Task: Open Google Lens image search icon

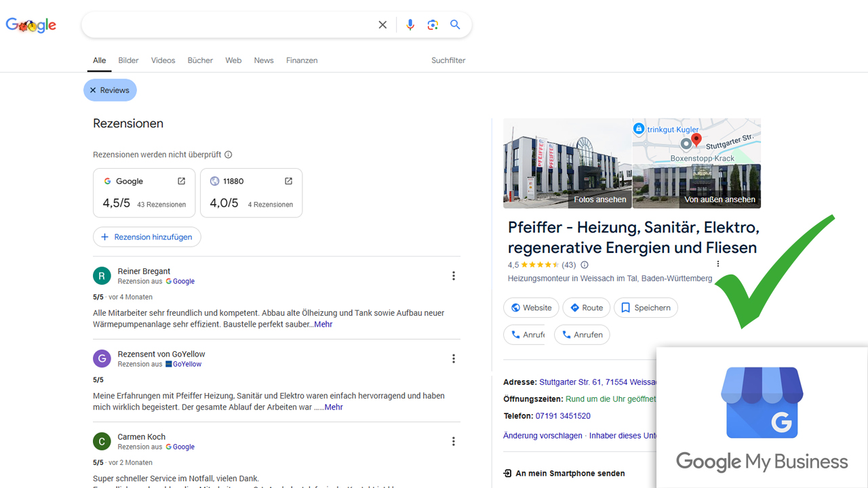Action: point(433,25)
